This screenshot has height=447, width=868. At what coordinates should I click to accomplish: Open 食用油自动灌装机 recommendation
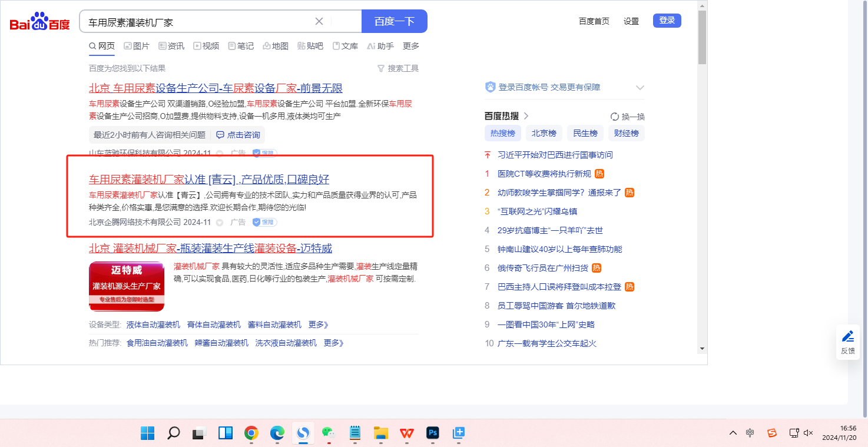pos(157,343)
